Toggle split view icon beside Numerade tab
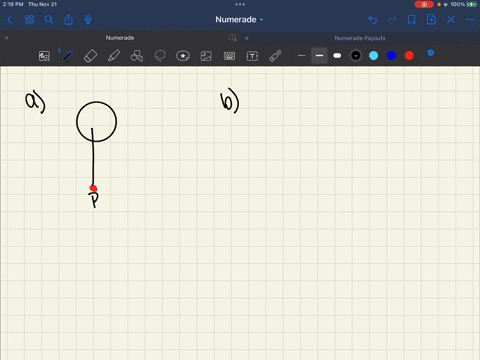This screenshot has height=360, width=480. (x=232, y=38)
